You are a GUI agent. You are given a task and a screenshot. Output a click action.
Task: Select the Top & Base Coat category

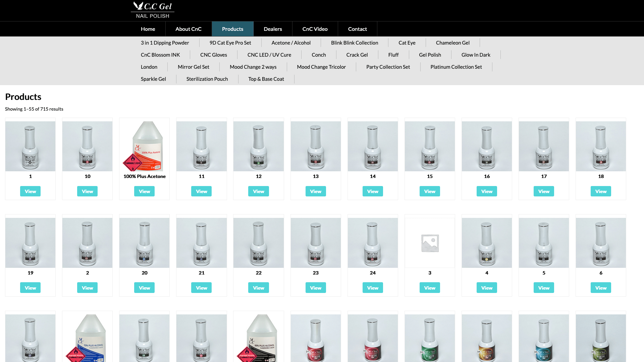(266, 79)
